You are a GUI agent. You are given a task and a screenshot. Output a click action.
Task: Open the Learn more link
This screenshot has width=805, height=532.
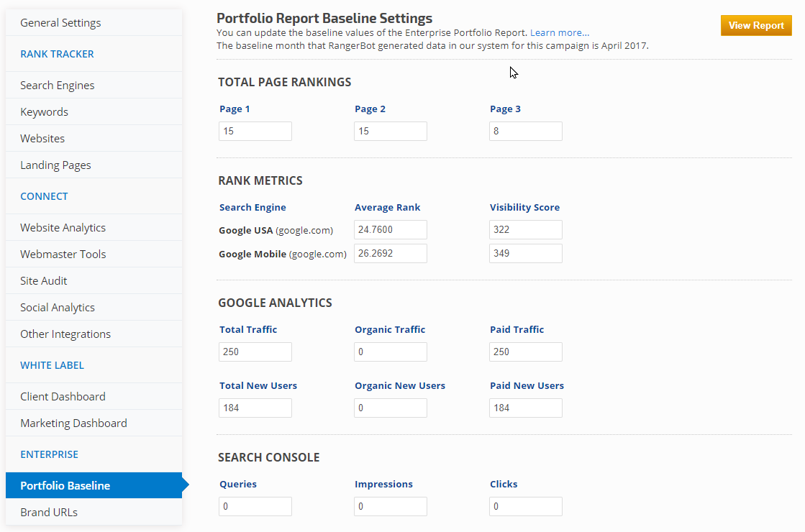click(559, 33)
